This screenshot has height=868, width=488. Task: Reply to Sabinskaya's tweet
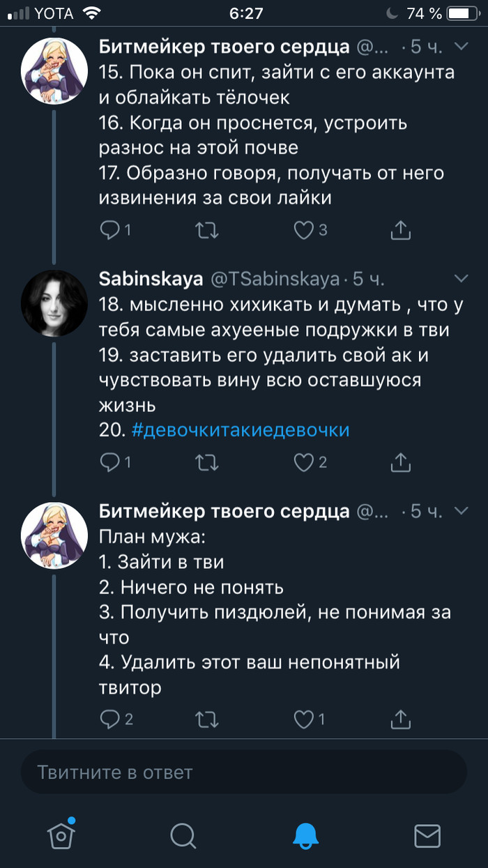(x=112, y=462)
